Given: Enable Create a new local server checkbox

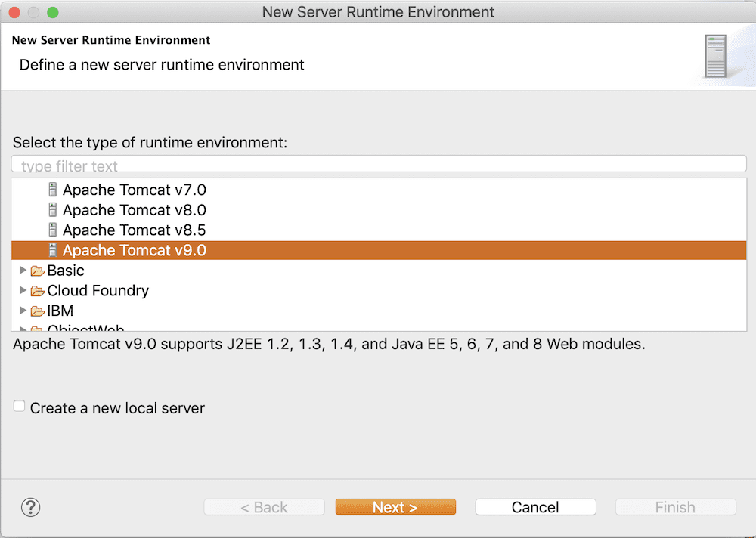Looking at the screenshot, I should pyautogui.click(x=20, y=406).
